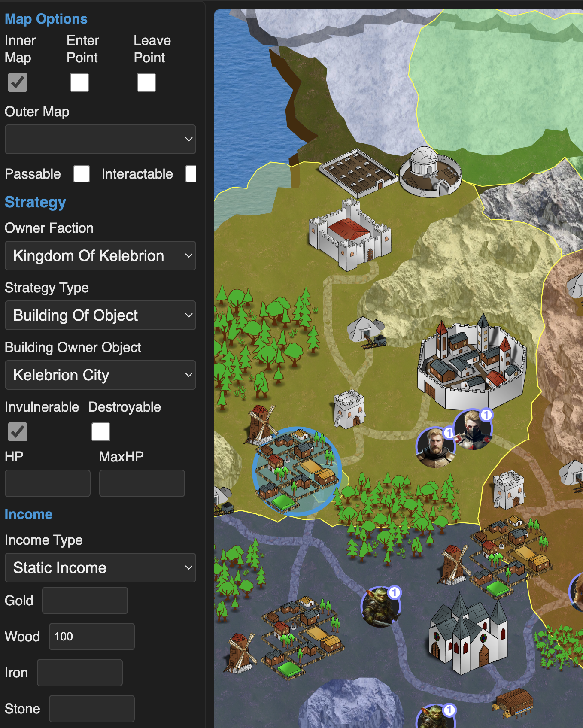The width and height of the screenshot is (583, 728).
Task: Select the goblin token at the bottom edge
Action: coord(435,716)
